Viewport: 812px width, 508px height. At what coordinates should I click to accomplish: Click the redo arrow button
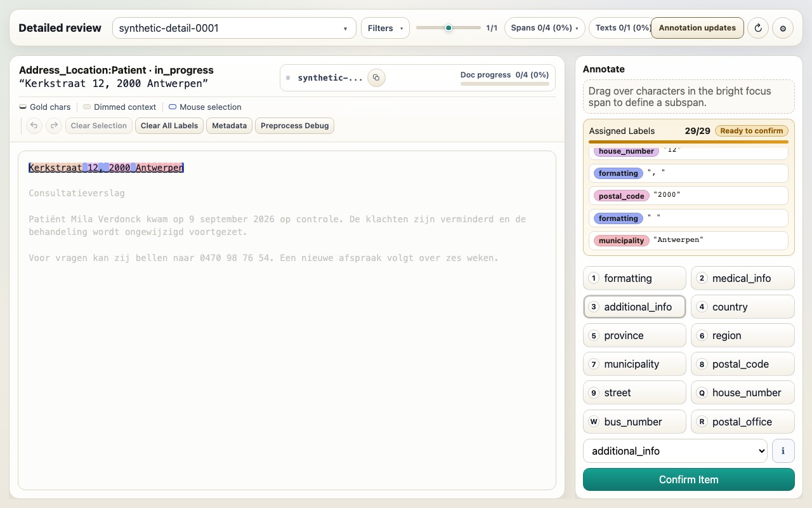point(55,126)
